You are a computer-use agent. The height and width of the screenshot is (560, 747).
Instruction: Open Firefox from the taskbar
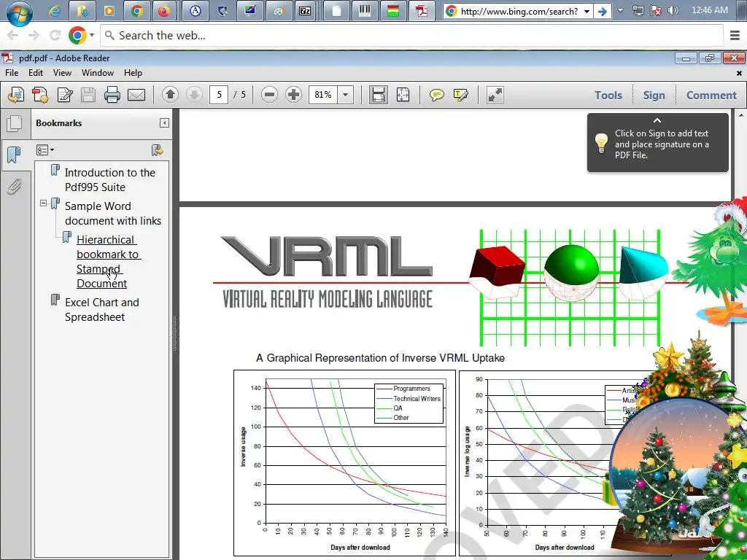pyautogui.click(x=164, y=11)
